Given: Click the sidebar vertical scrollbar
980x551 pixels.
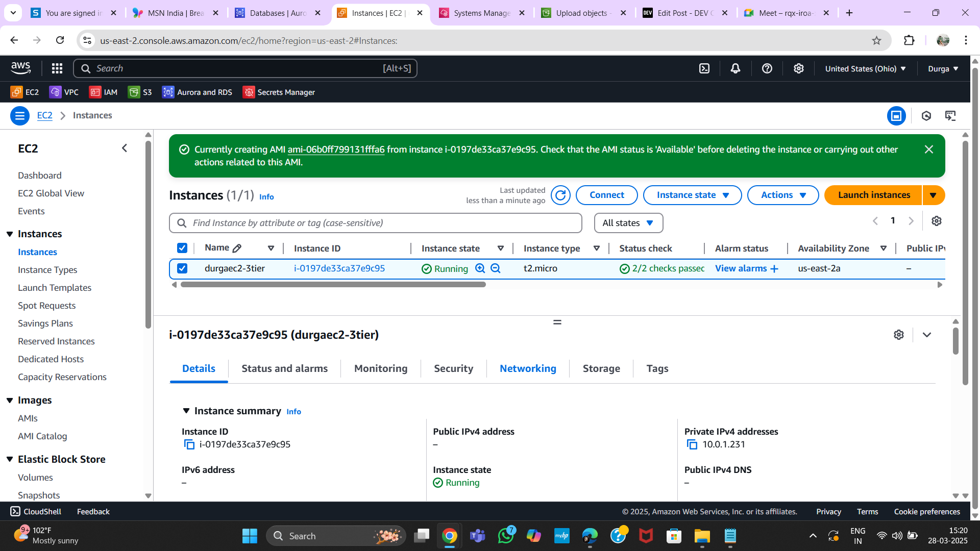Looking at the screenshot, I should click(x=148, y=235).
